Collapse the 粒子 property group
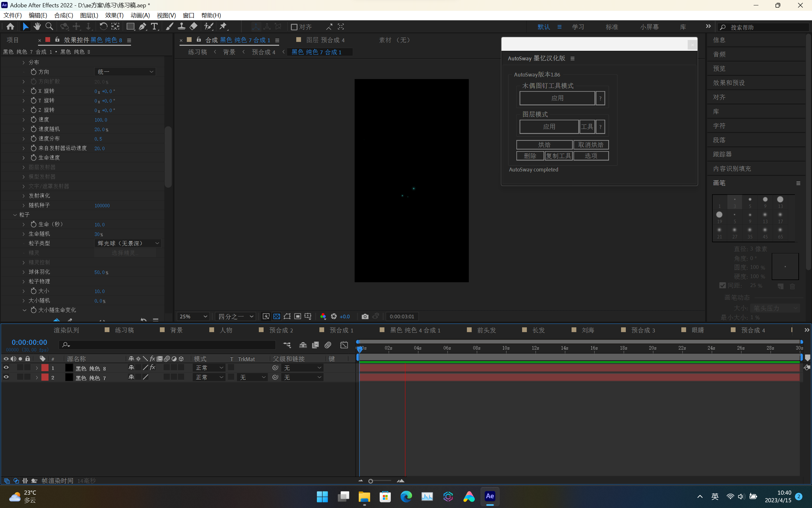Image resolution: width=812 pixels, height=508 pixels. click(15, 215)
